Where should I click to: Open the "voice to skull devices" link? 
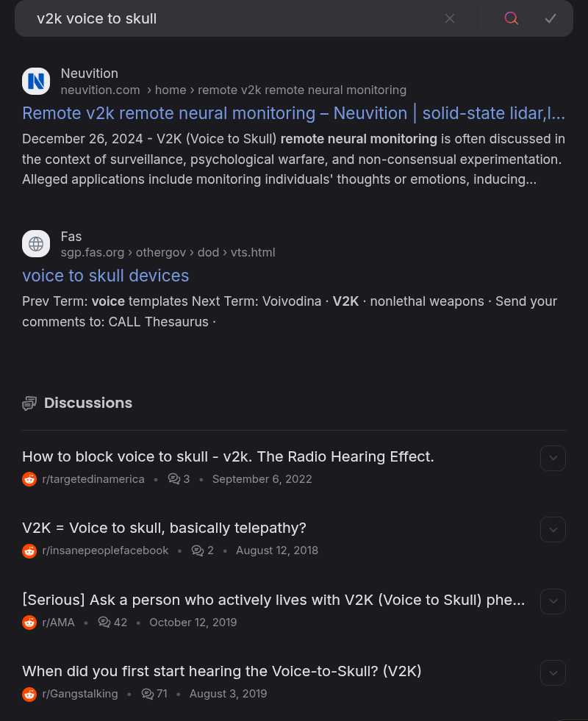105,276
